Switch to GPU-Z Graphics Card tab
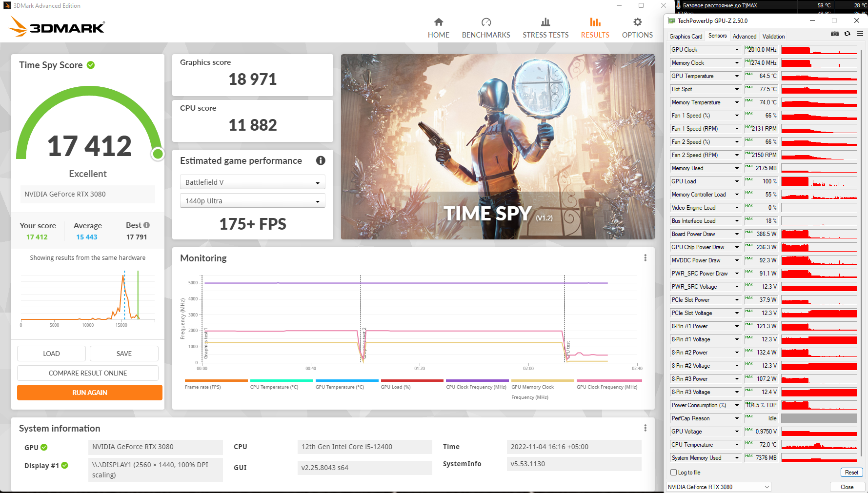The image size is (868, 493). click(686, 37)
